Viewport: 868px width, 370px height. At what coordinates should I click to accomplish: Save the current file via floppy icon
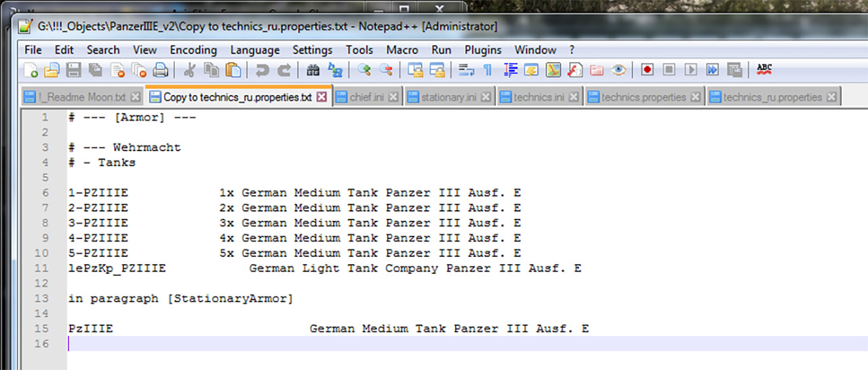(73, 70)
